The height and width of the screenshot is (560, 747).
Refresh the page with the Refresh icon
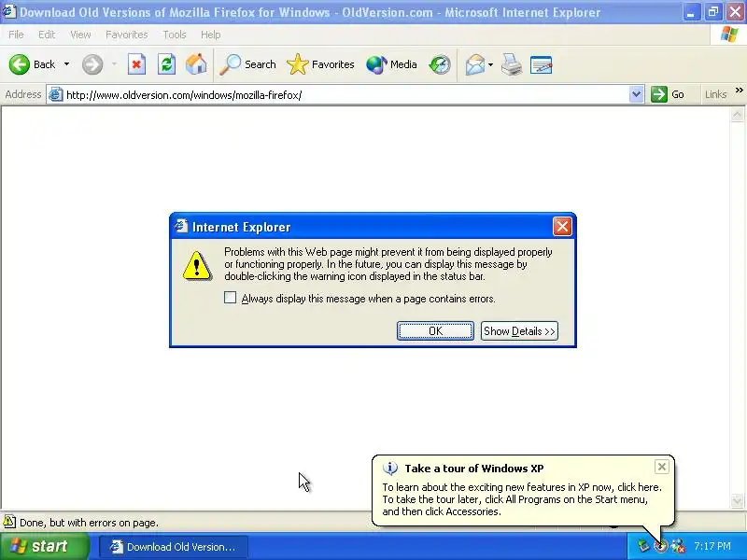[166, 64]
